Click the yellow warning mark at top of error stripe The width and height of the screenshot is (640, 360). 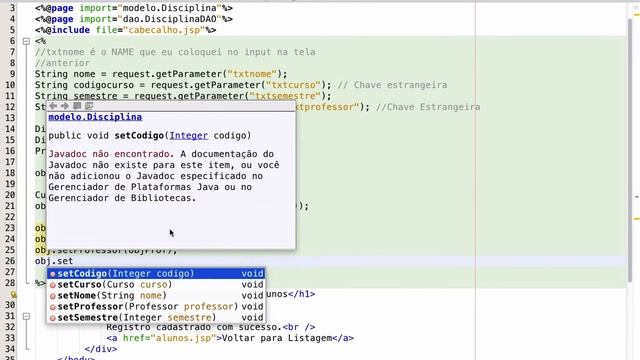pyautogui.click(x=636, y=15)
